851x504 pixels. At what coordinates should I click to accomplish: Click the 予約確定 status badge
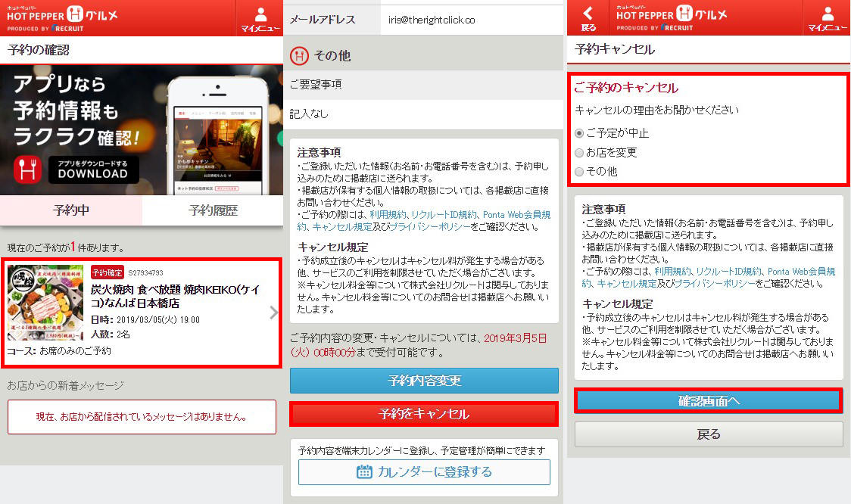(x=107, y=272)
